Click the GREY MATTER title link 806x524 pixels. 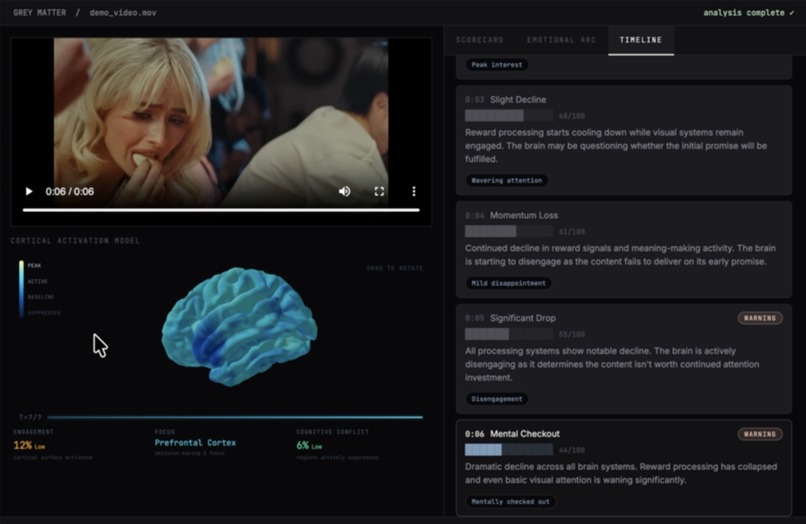pos(40,12)
